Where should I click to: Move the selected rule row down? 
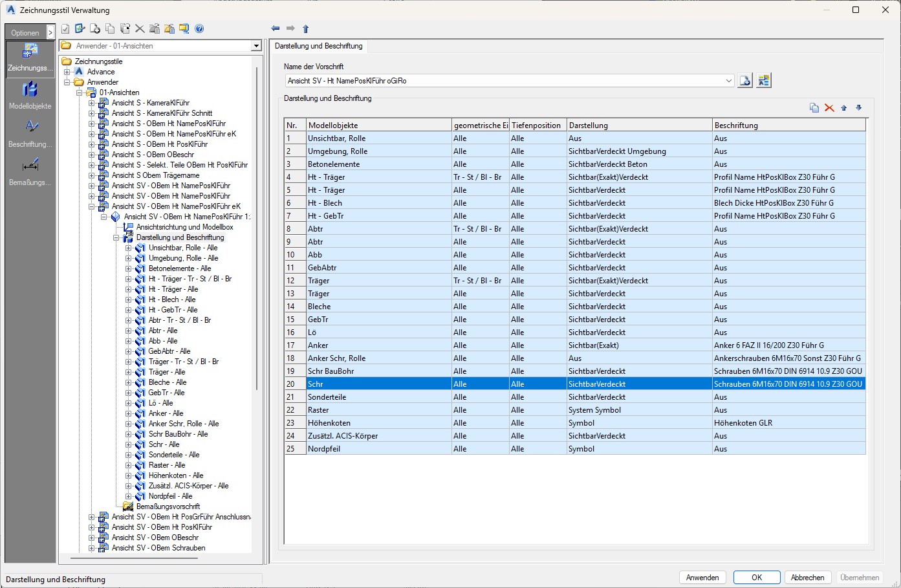(x=859, y=108)
